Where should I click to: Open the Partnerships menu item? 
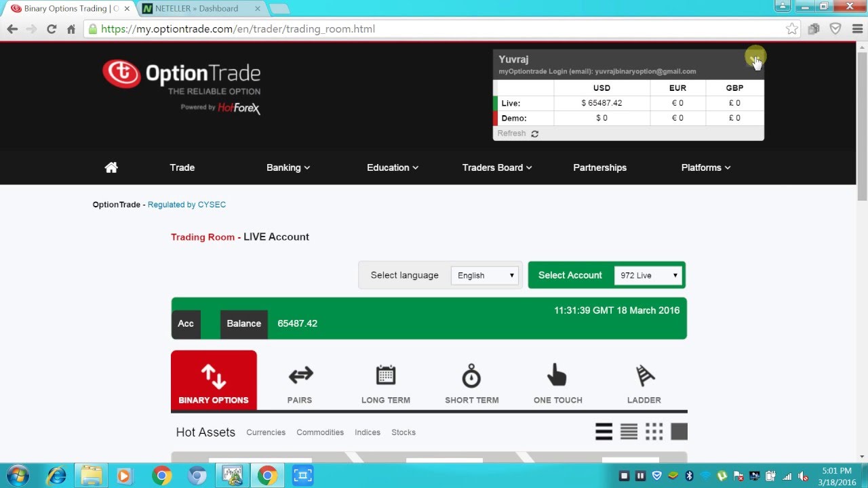[600, 167]
